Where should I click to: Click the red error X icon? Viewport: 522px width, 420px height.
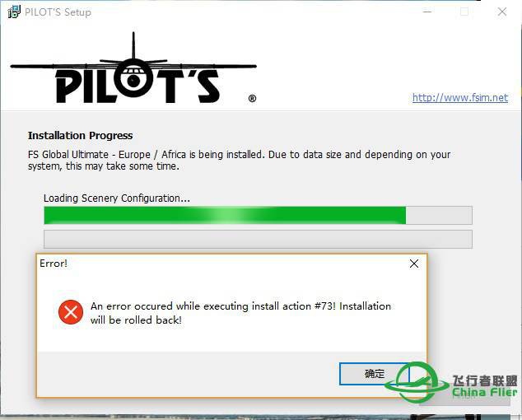tap(71, 312)
